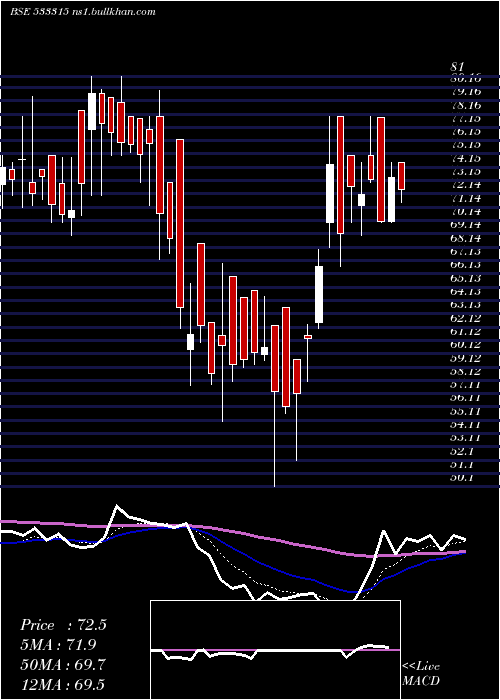Click the 62.12 axis value

(465, 318)
